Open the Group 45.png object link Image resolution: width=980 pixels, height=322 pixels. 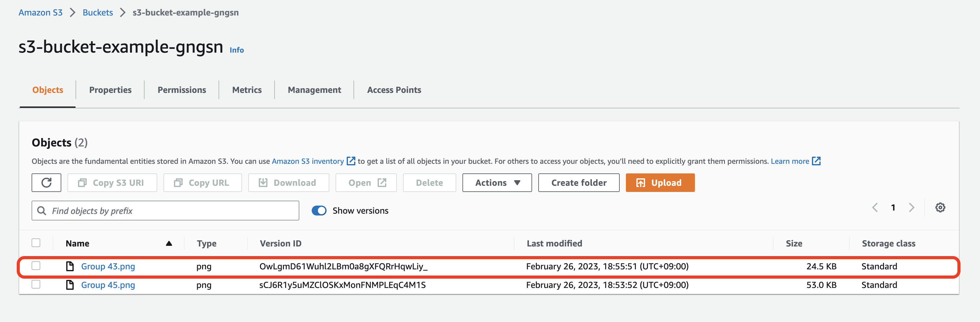(x=108, y=285)
